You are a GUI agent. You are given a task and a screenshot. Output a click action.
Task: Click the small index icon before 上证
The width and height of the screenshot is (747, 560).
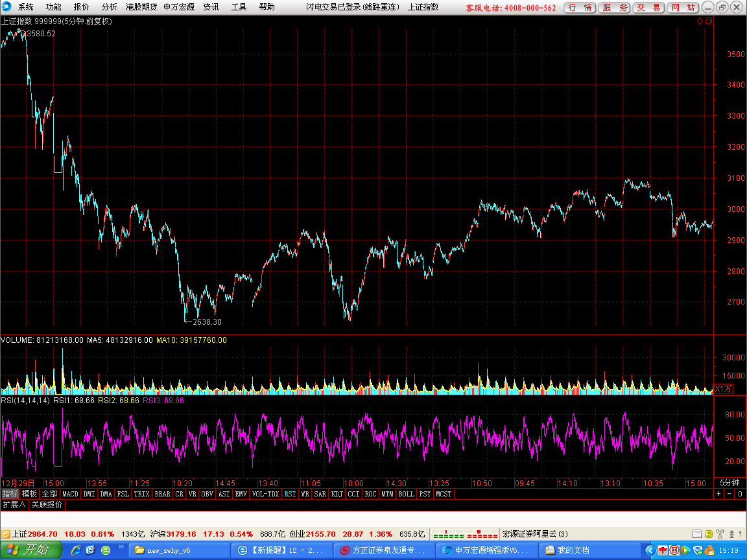[x=5, y=534]
